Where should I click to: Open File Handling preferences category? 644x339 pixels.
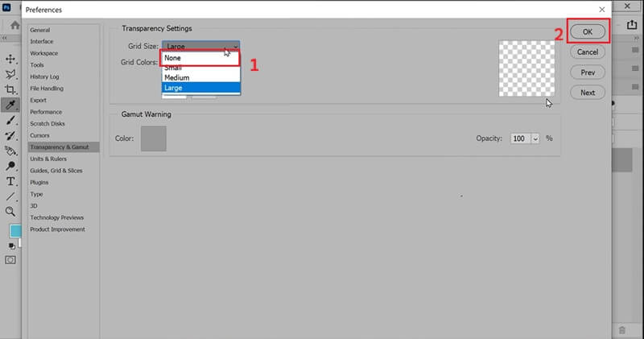pyautogui.click(x=47, y=89)
